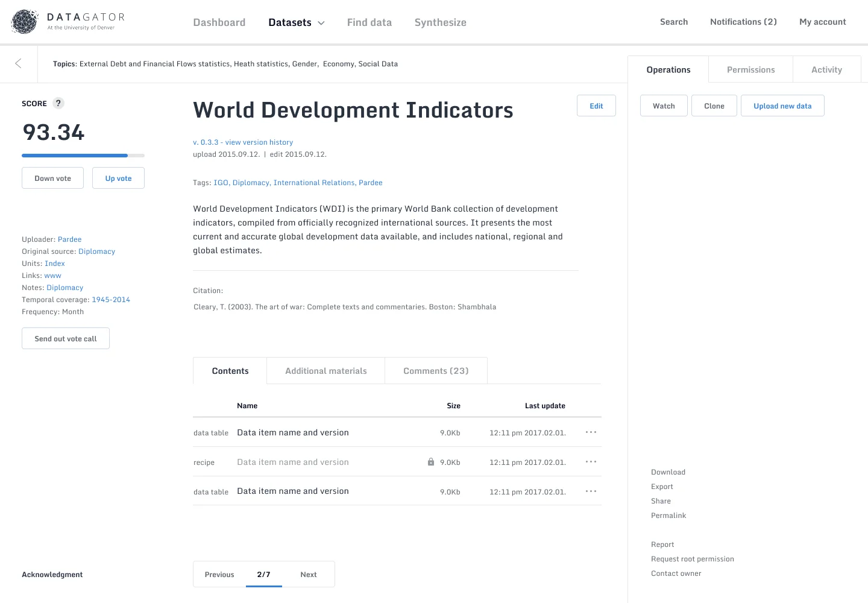Show the Comments (23) tab
Screen dimensions: 868x603
tap(436, 371)
